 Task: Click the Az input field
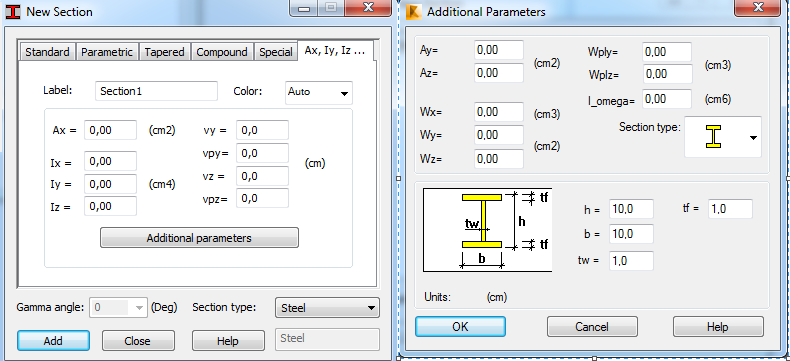tap(499, 73)
